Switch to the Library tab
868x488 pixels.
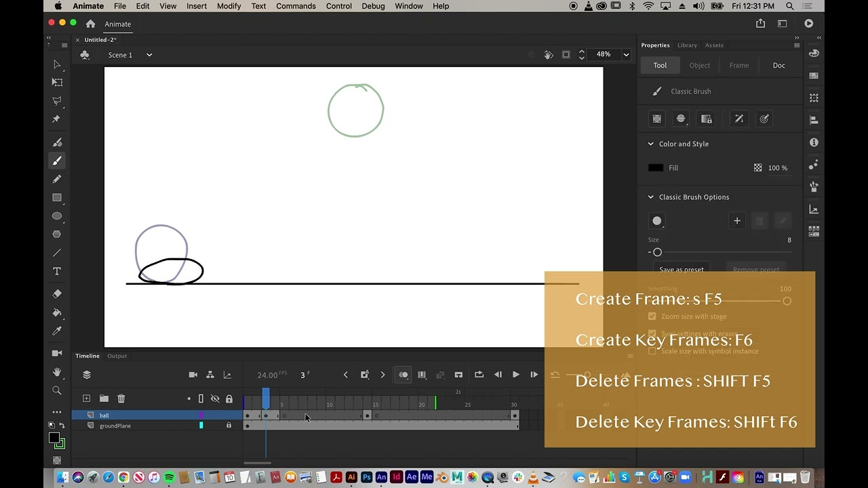(x=687, y=45)
